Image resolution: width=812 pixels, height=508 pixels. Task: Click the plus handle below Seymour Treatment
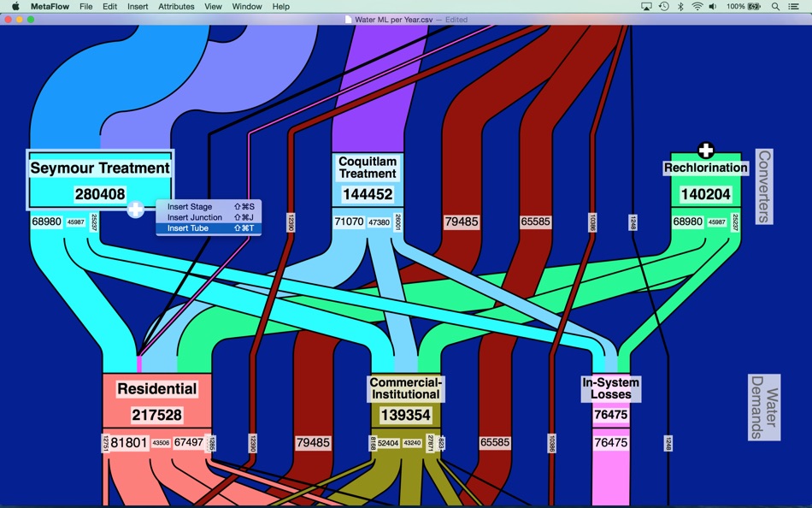coord(135,210)
